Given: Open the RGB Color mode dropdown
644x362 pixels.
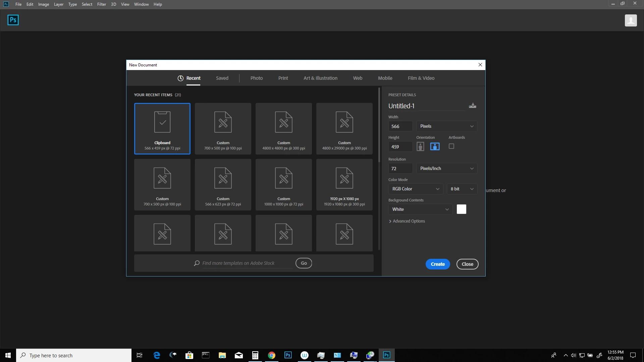Looking at the screenshot, I should click(415, 189).
